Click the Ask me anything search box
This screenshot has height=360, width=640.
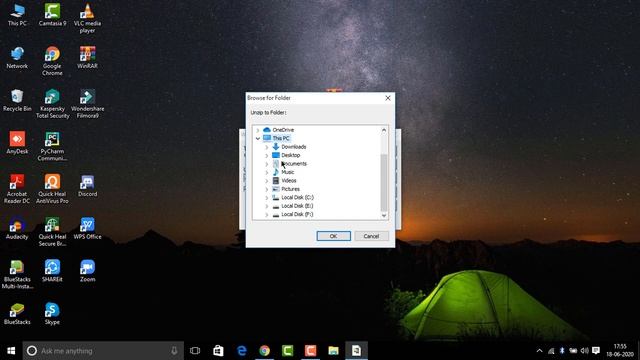click(x=103, y=351)
